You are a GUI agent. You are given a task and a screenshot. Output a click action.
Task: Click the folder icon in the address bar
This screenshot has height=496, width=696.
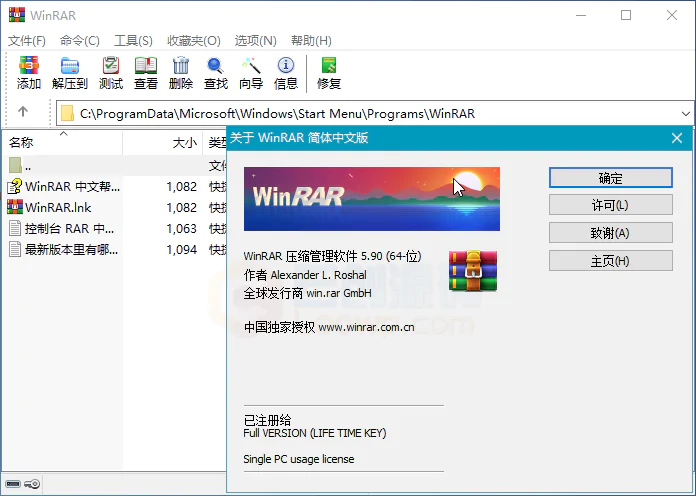click(67, 113)
